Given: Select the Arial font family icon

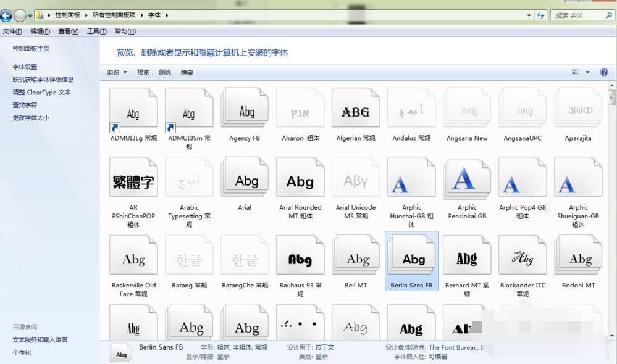Looking at the screenshot, I should pyautogui.click(x=245, y=177).
